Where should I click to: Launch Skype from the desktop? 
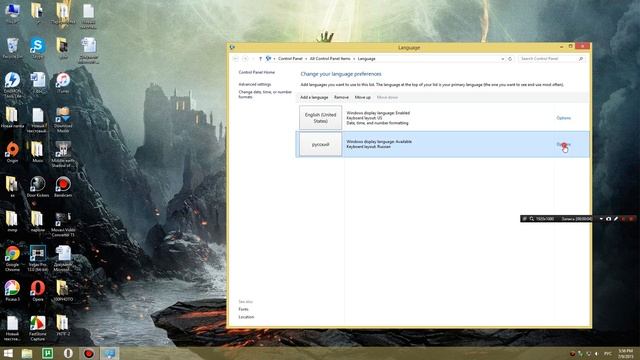point(38,48)
